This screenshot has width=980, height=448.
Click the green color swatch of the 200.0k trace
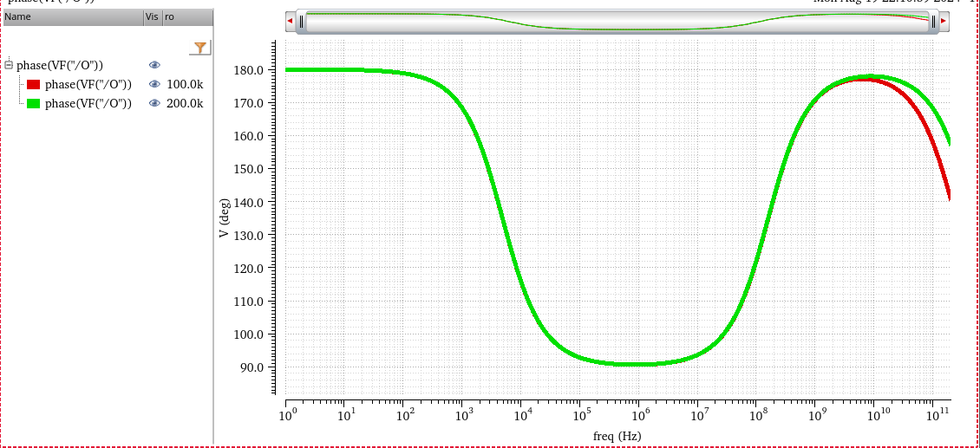(34, 103)
